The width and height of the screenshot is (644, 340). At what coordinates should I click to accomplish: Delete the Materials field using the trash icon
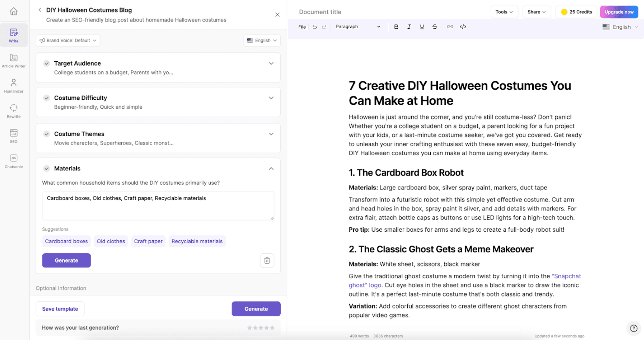point(267,260)
